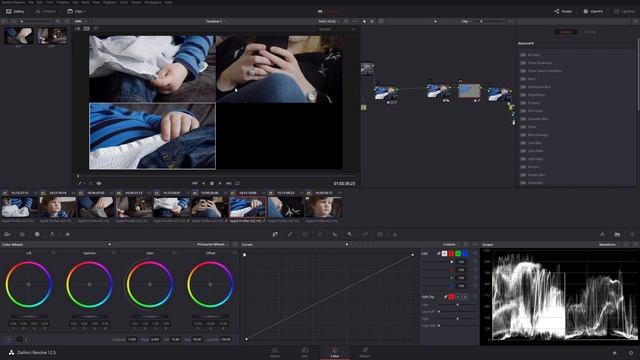Open the Blur palette
The image size is (640, 360).
(335, 234)
